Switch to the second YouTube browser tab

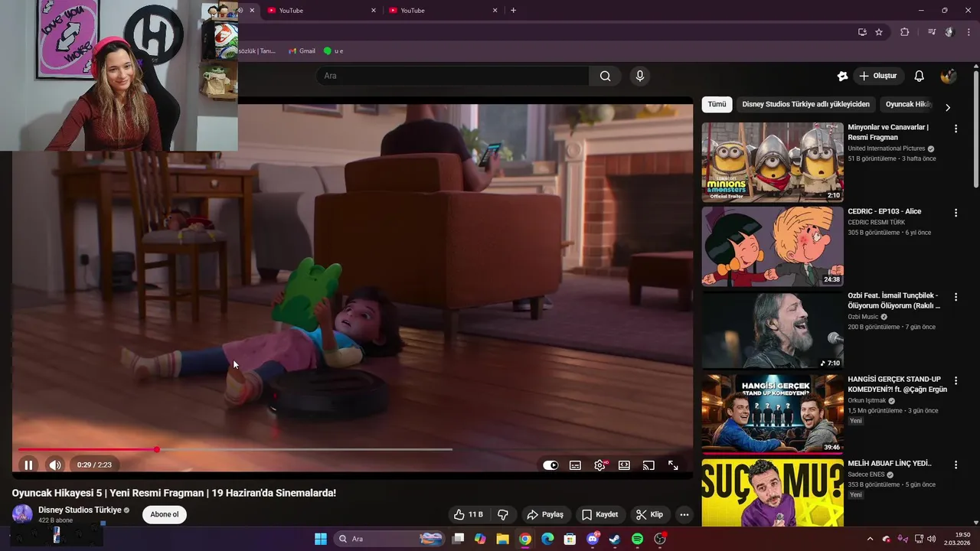click(322, 10)
